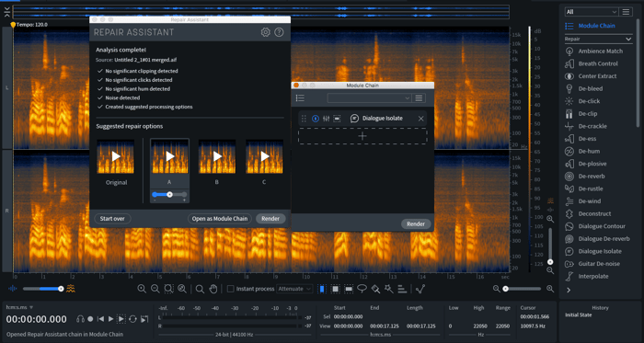Toggle loop playback button
The width and height of the screenshot is (644, 343).
point(132,319)
